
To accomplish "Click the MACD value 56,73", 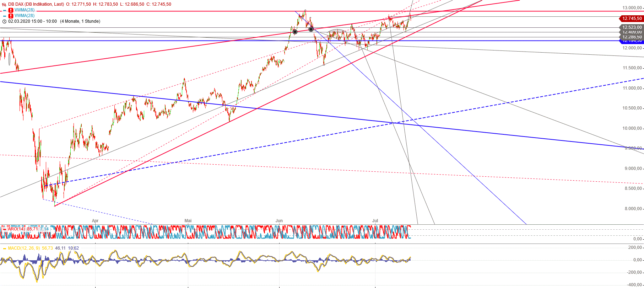I will pos(47,248).
